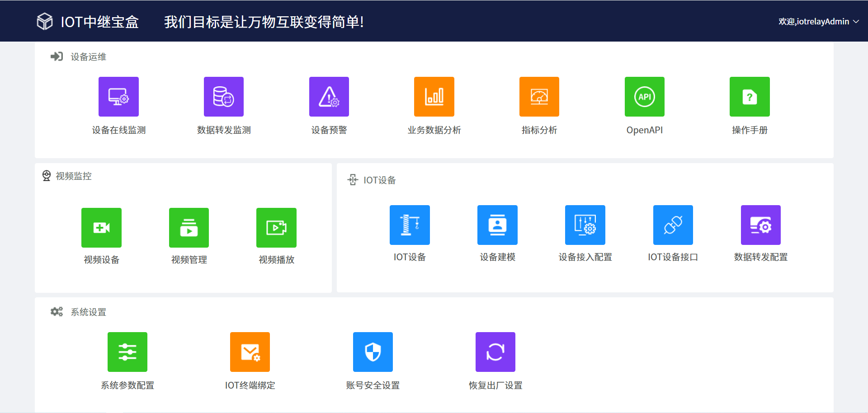Click the IOT终端绑定 text label

[250, 385]
